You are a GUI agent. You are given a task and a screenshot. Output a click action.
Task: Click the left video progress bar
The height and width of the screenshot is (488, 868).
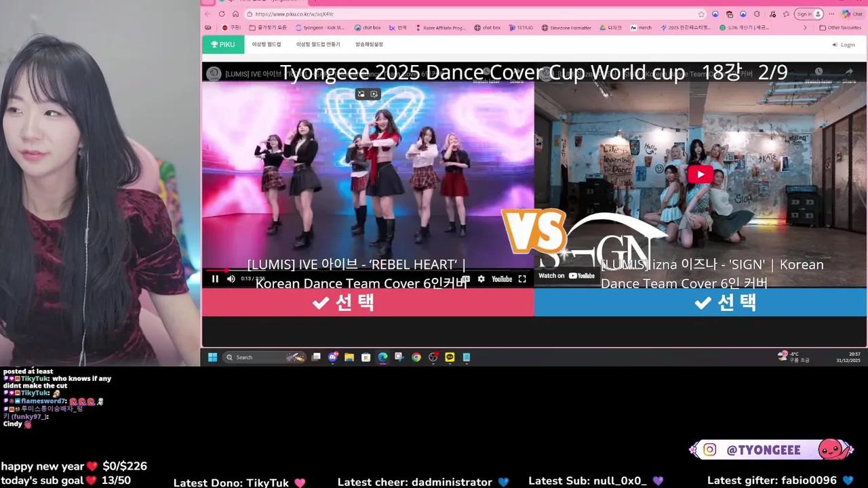click(x=368, y=270)
